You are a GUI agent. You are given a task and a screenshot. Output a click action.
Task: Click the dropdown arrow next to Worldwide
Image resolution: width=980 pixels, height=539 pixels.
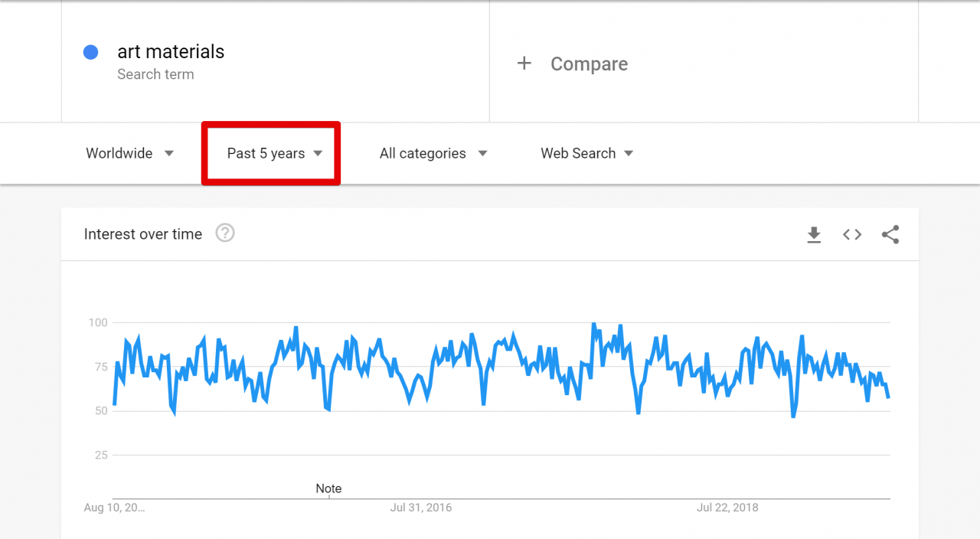[x=169, y=153]
